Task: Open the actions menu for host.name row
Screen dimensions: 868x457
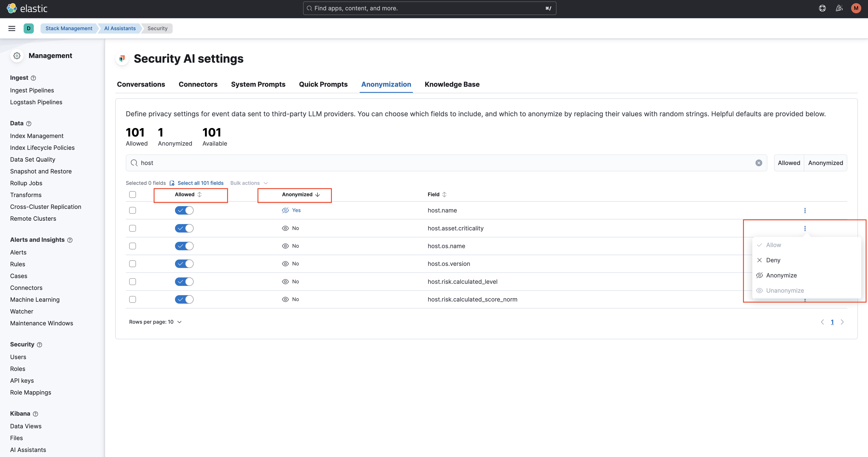Action: click(x=805, y=210)
